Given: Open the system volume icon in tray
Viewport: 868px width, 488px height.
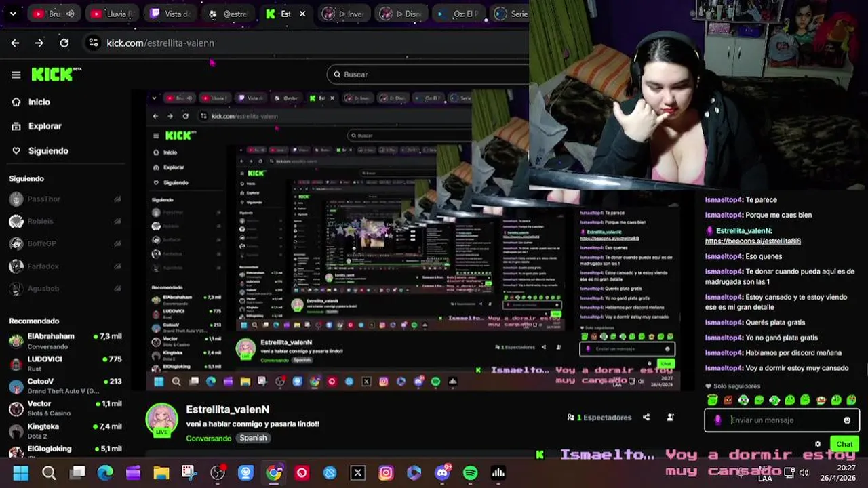Looking at the screenshot, I should [x=804, y=473].
